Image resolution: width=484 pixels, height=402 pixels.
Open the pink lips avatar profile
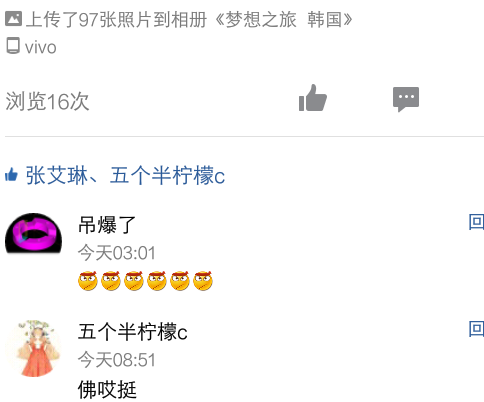[34, 233]
